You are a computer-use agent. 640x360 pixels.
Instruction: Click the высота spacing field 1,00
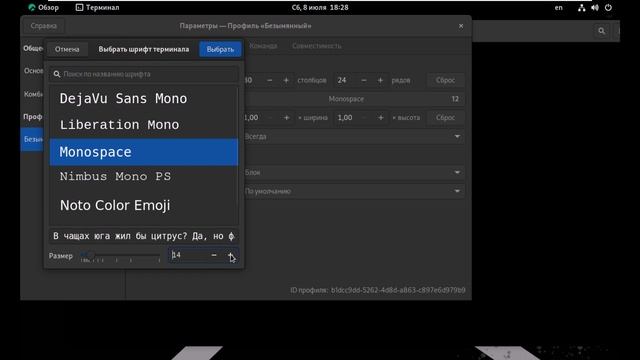[346, 118]
